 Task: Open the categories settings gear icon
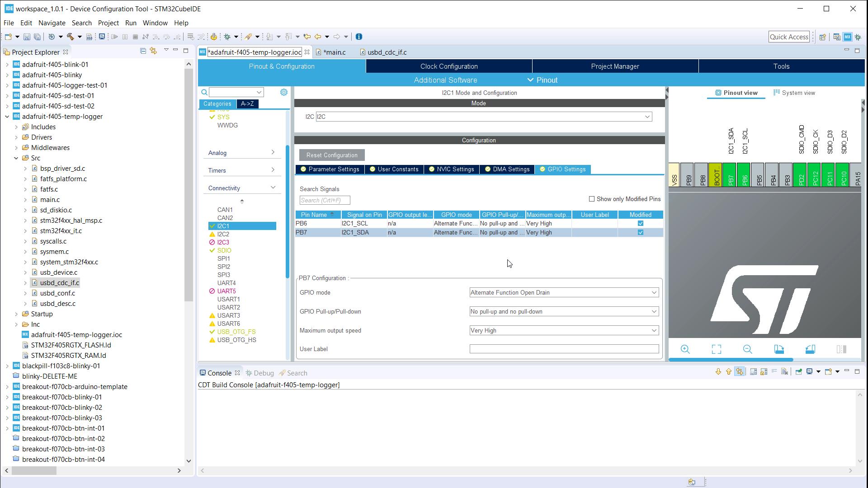coord(283,92)
